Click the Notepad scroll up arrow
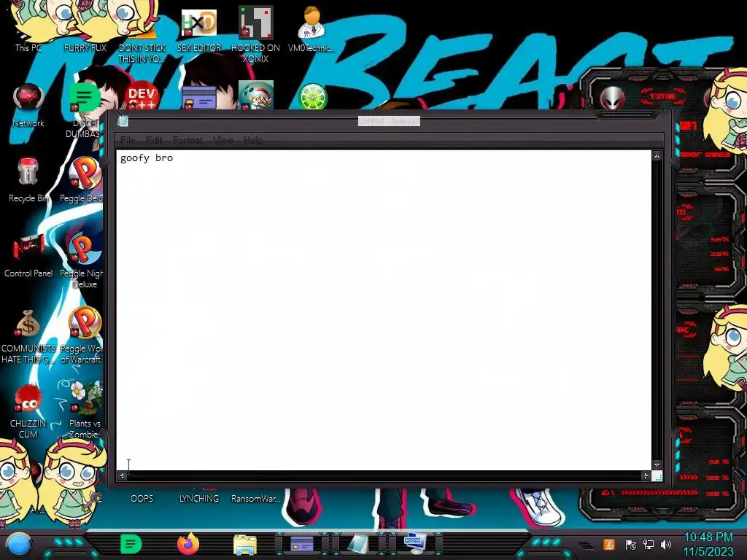Viewport: 747px width, 560px height. [657, 156]
